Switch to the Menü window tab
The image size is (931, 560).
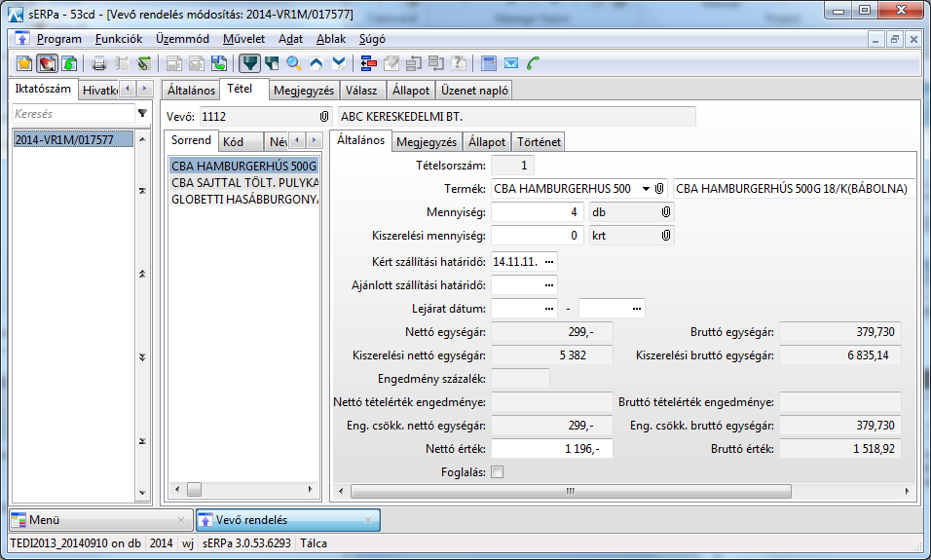(x=101, y=520)
